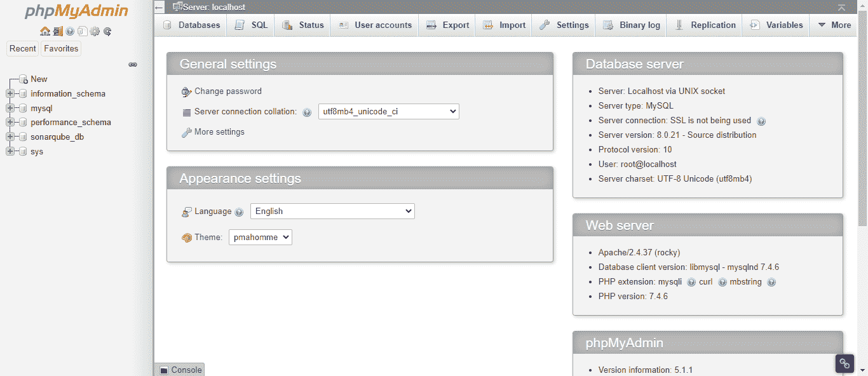This screenshot has height=376, width=868.
Task: Go to Home via house icon
Action: 45,31
